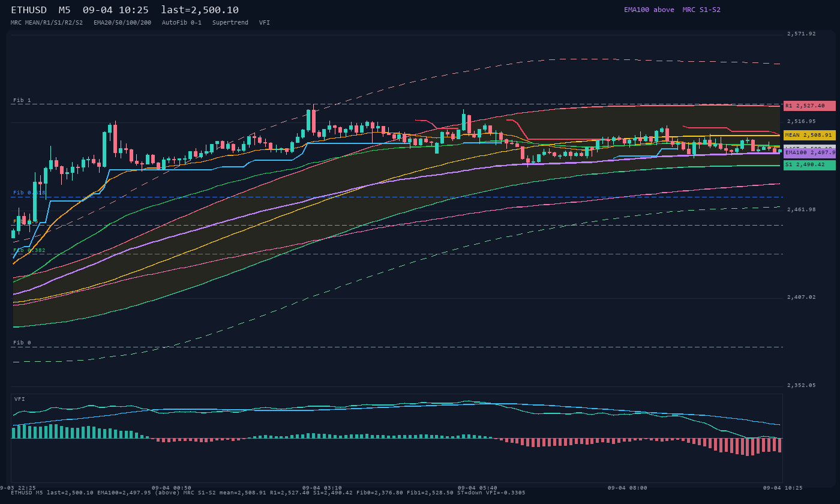The height and width of the screenshot is (504, 840).
Task: Select the MRC MEAN/R1/S1/R2/S2 legend entry
Action: coord(47,22)
